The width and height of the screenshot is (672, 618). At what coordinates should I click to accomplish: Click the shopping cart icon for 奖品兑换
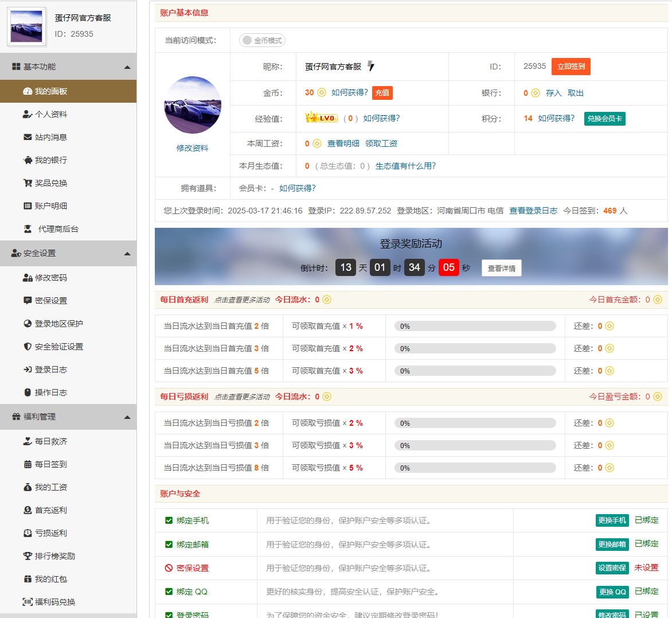click(x=28, y=183)
